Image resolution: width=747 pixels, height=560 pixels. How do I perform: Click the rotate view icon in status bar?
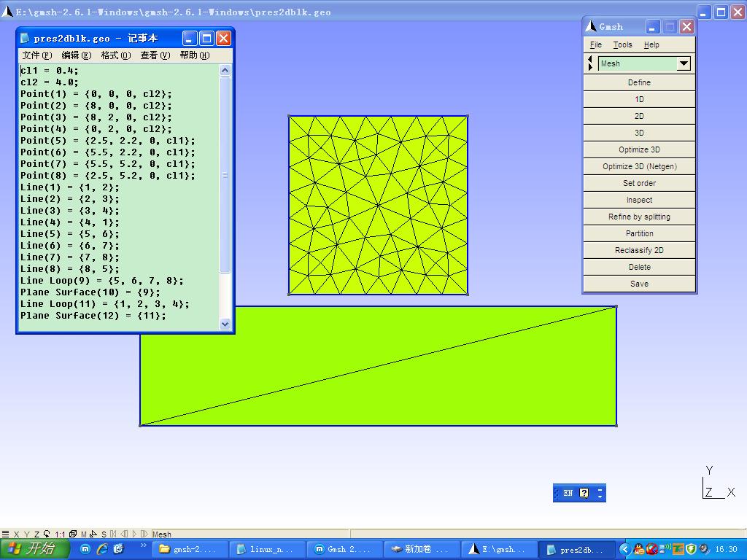pyautogui.click(x=47, y=534)
